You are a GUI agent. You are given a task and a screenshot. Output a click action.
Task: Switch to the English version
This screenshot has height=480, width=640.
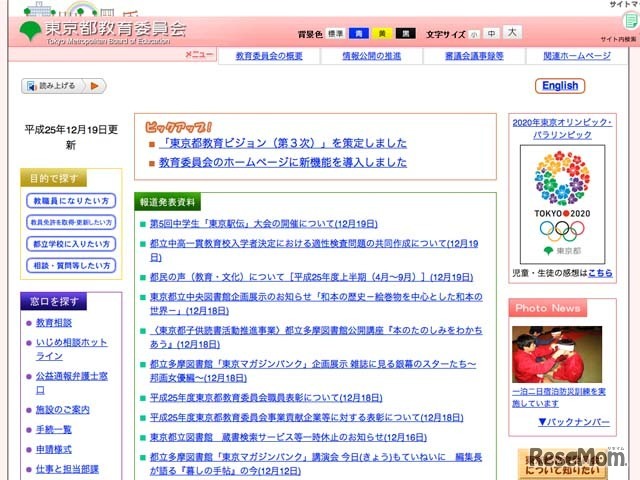coord(560,86)
